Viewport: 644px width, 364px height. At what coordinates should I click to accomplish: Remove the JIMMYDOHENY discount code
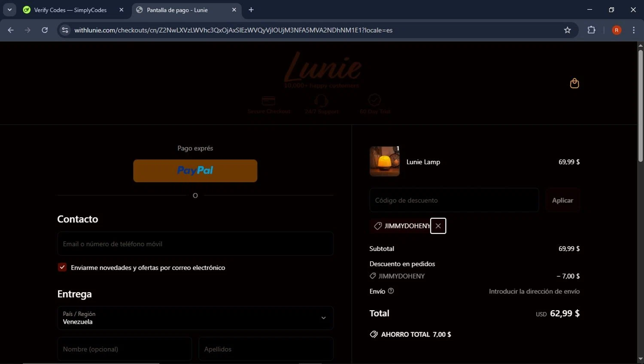(x=438, y=226)
